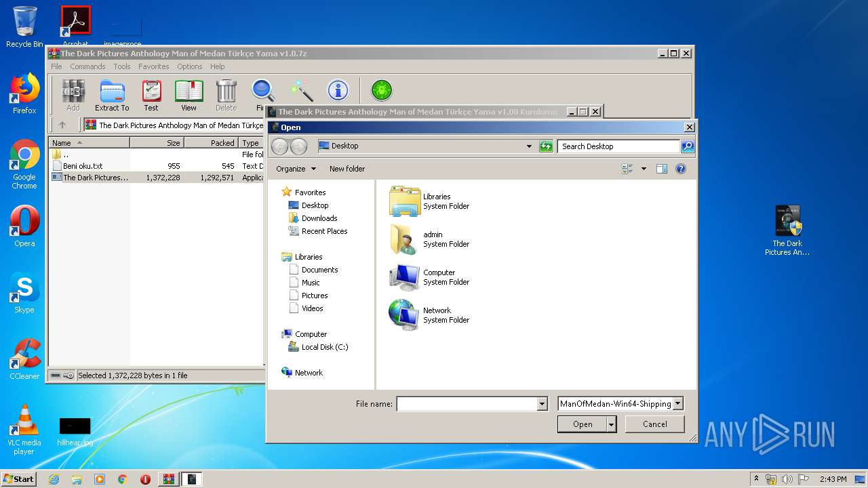The image size is (868, 488).
Task: Open the Opera desktop shortcut
Action: click(24, 226)
